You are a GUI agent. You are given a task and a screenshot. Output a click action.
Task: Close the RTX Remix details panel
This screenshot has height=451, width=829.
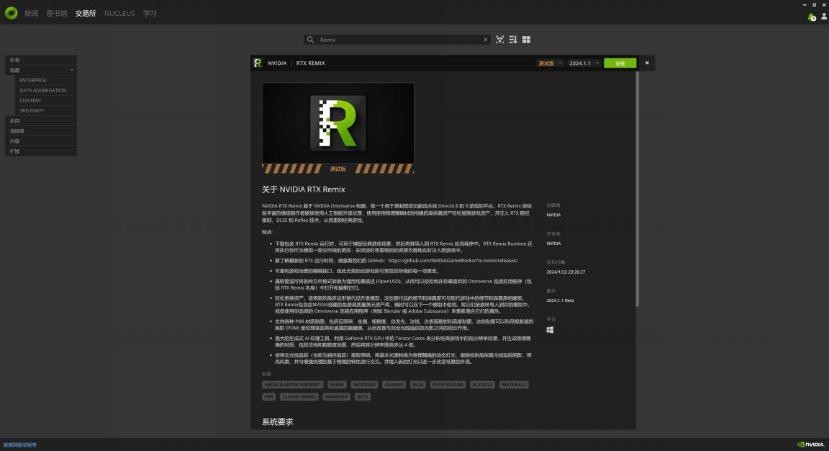tap(647, 63)
